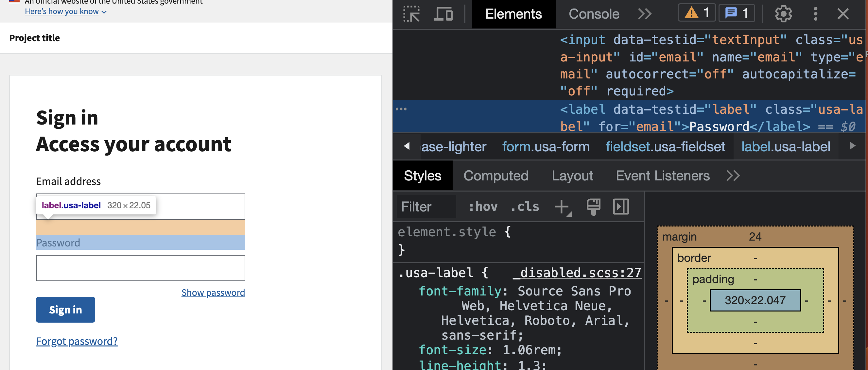The width and height of the screenshot is (868, 370).
Task: Switch to the Console tab
Action: point(594,14)
